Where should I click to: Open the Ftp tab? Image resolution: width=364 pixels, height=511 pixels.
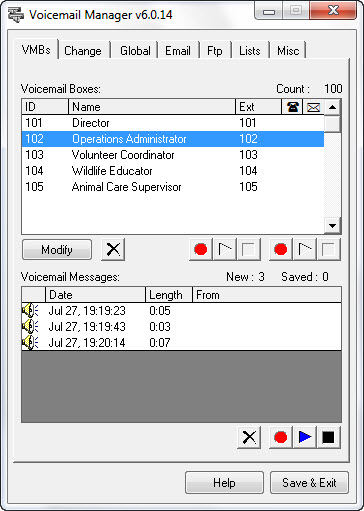[x=215, y=51]
